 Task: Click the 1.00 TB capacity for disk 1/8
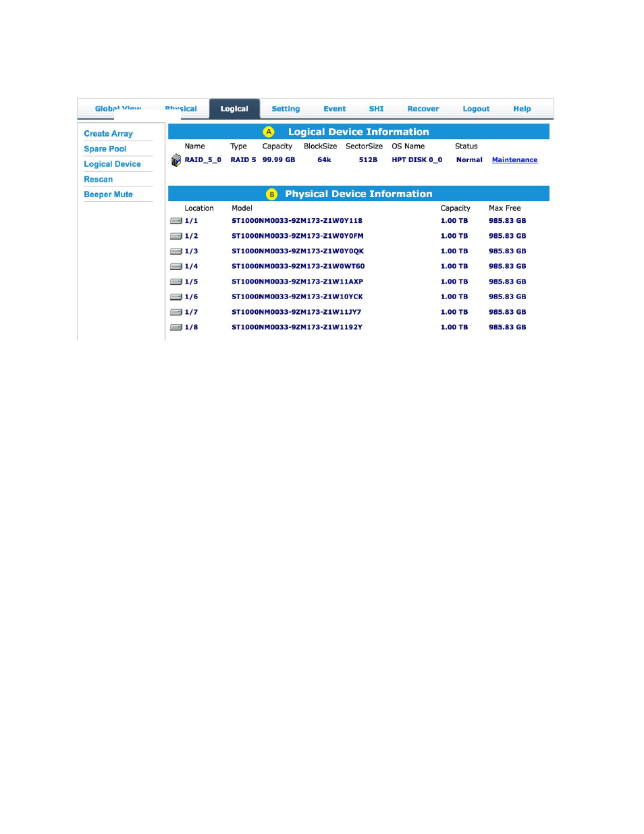tap(454, 328)
